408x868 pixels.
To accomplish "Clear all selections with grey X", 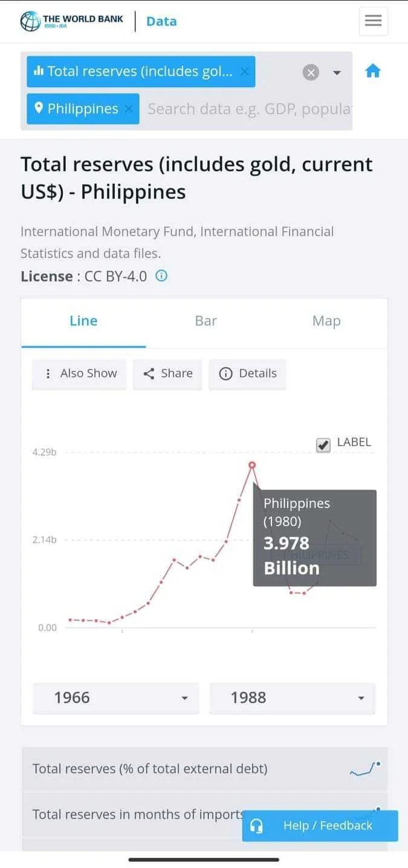I will click(311, 73).
